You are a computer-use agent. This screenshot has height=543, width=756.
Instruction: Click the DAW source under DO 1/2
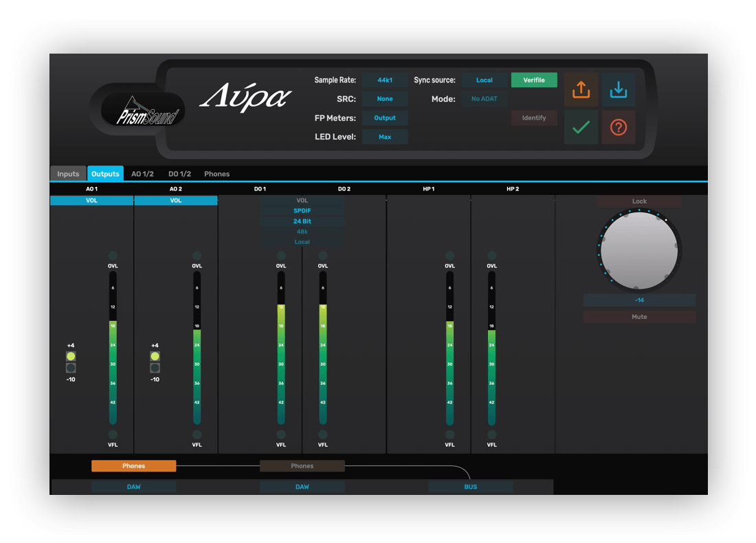coord(302,487)
